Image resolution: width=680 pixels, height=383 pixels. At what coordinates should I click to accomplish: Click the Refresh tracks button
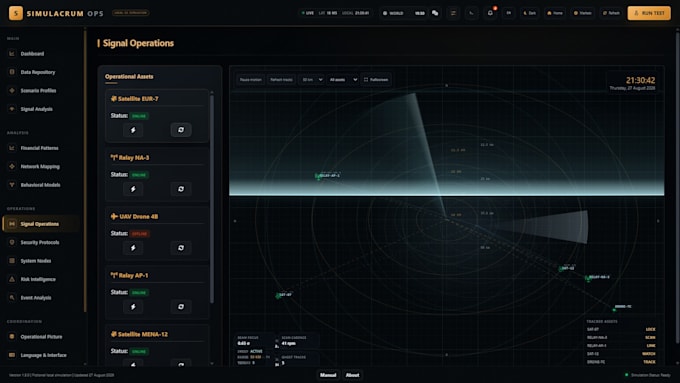[281, 80]
